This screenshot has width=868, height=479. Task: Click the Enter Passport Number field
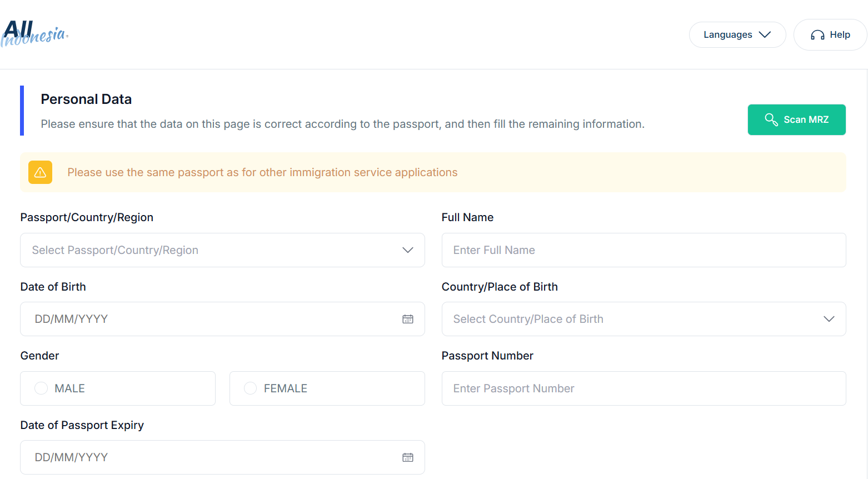pos(643,388)
